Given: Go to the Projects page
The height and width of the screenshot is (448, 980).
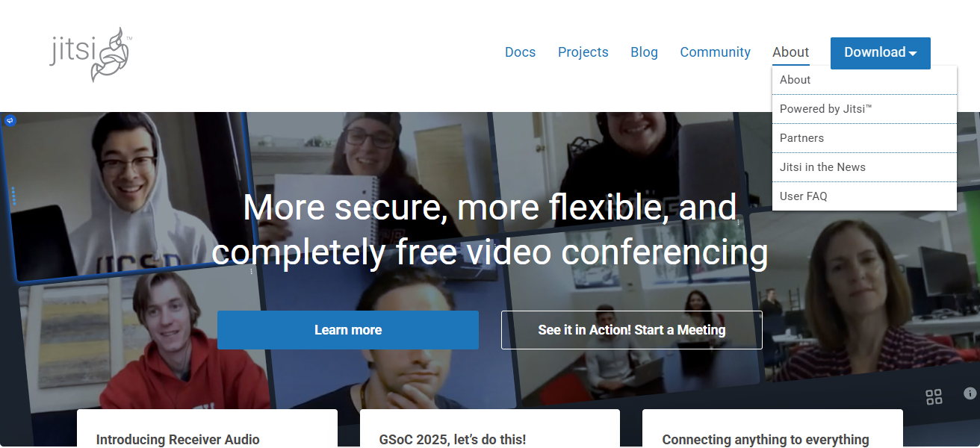Looking at the screenshot, I should (x=583, y=52).
